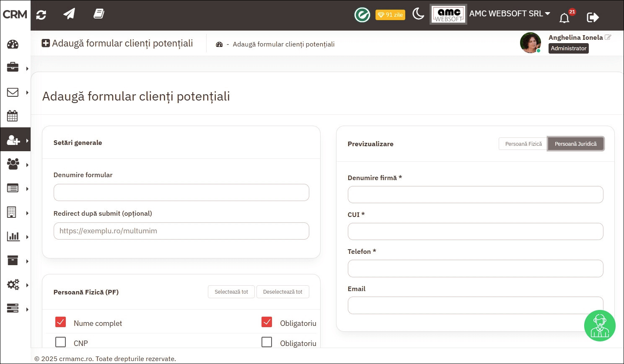Screen dimensions: 624x364
Task: Uncheck Obligatoriu for Nume complet
Action: coord(267,322)
